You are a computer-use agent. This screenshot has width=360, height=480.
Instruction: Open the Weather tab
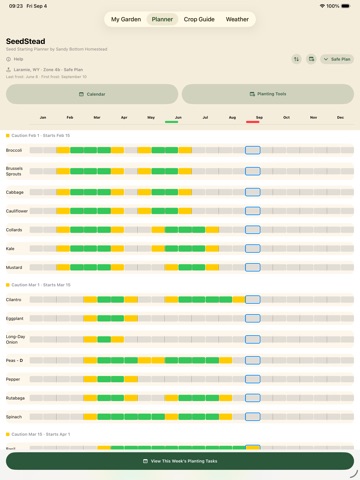pyautogui.click(x=237, y=19)
